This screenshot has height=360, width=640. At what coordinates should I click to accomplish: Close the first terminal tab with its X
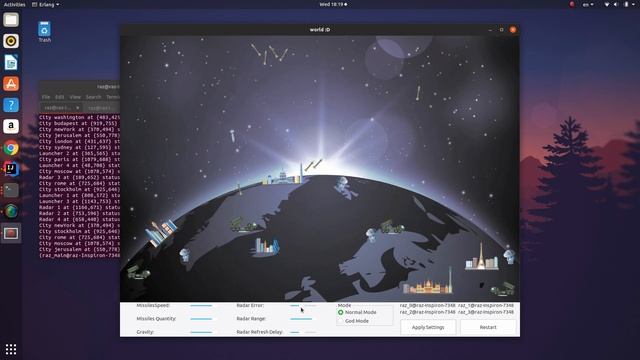(77, 108)
